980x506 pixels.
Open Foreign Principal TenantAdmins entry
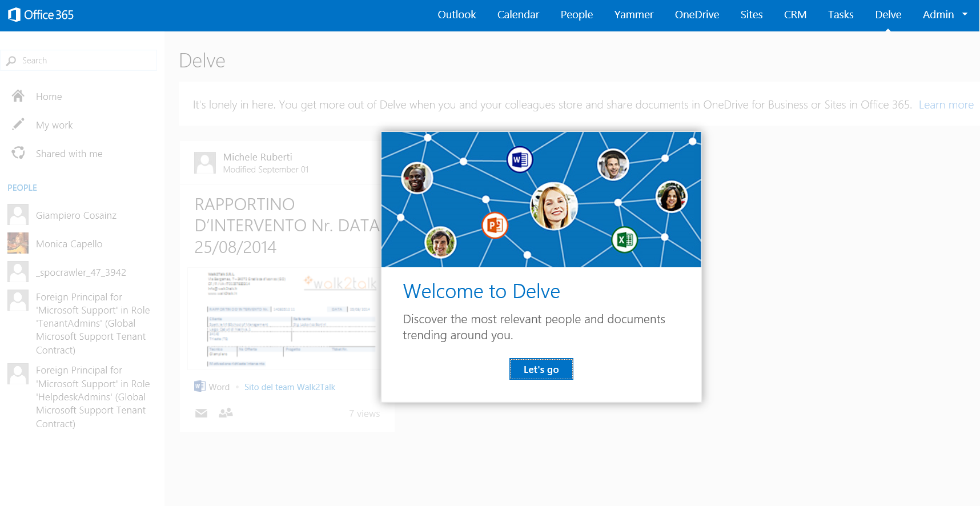click(x=93, y=323)
